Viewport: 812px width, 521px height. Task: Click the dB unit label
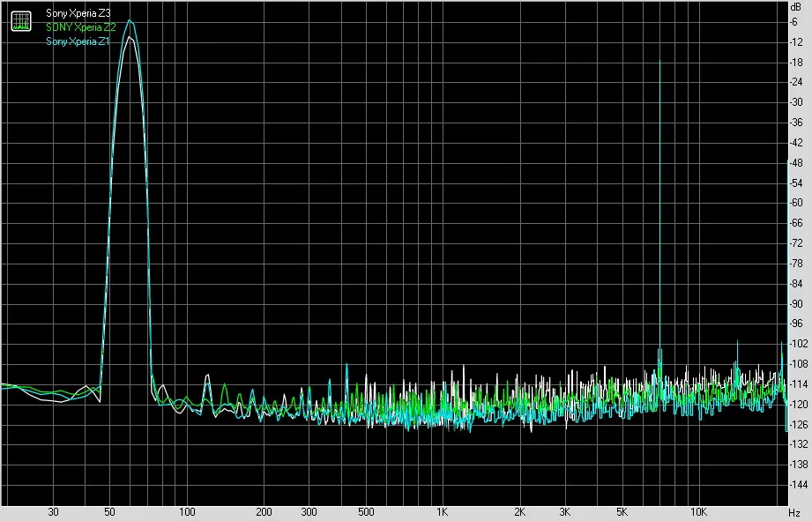(795, 7)
